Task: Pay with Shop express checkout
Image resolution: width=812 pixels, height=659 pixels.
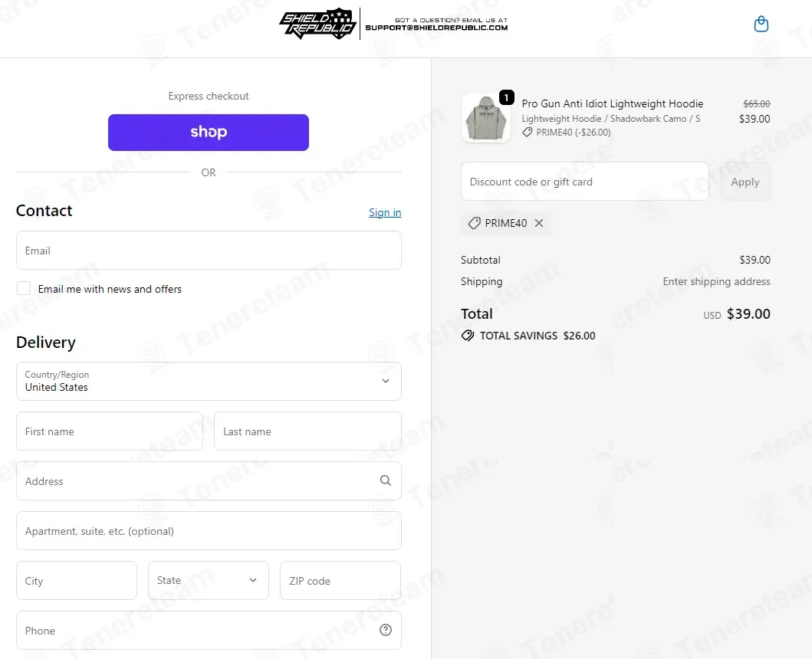Action: 209,133
